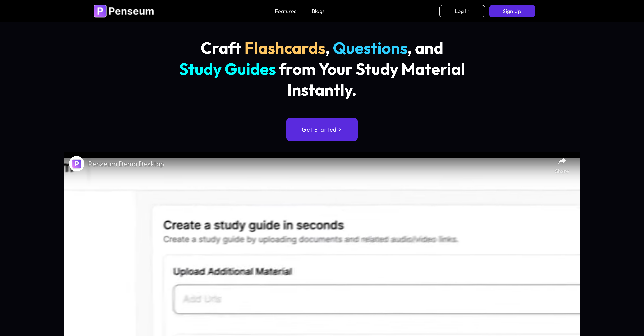Click the 'Blogs' menu item
644x336 pixels.
[x=318, y=11]
